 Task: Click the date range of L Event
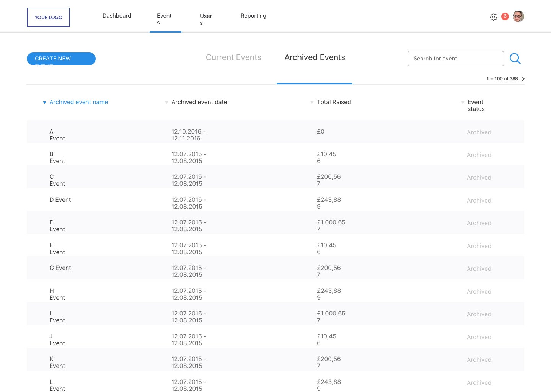[x=189, y=385]
